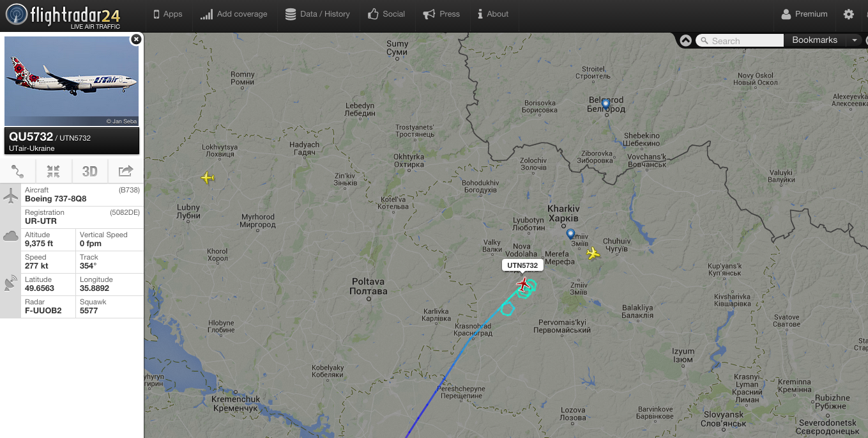Click the UTair aircraft photo thumbnail
868x438 pixels.
pos(72,81)
